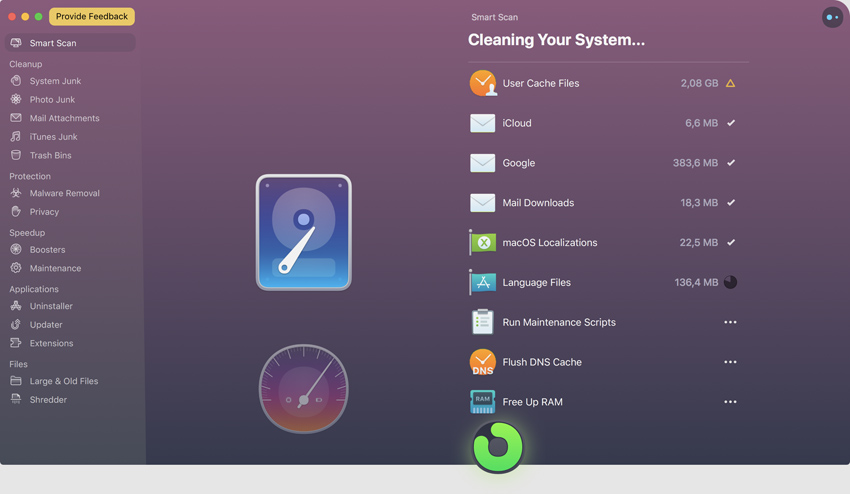
Task: Open Large & Old Files
Action: (x=64, y=381)
